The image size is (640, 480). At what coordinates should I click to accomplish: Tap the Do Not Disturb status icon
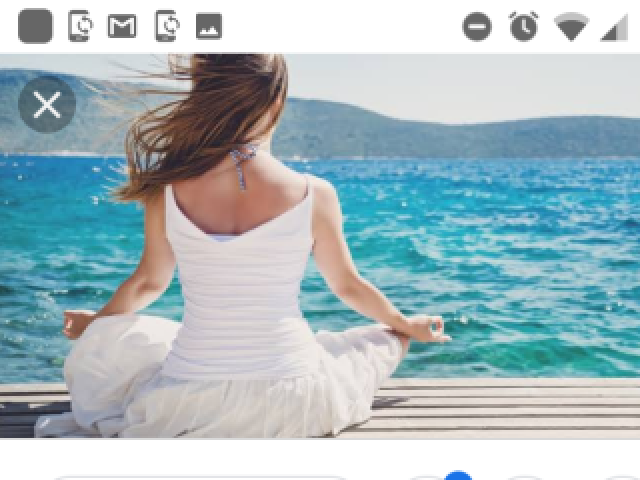pos(477,27)
